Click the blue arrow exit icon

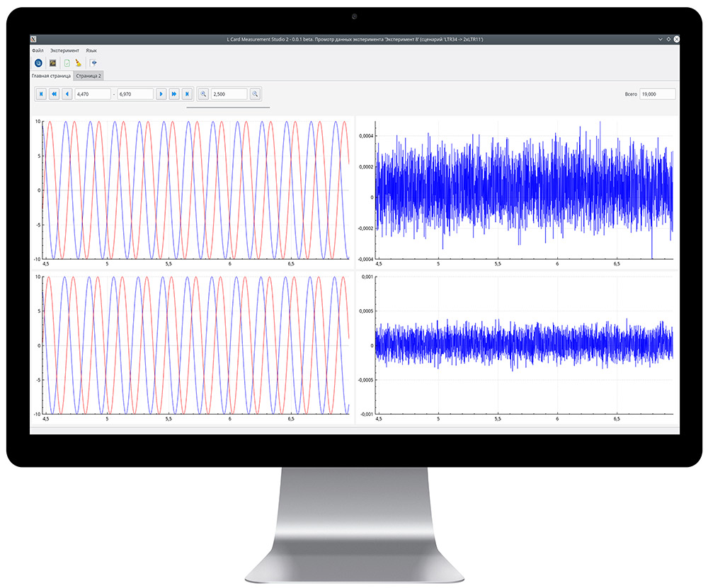94,63
